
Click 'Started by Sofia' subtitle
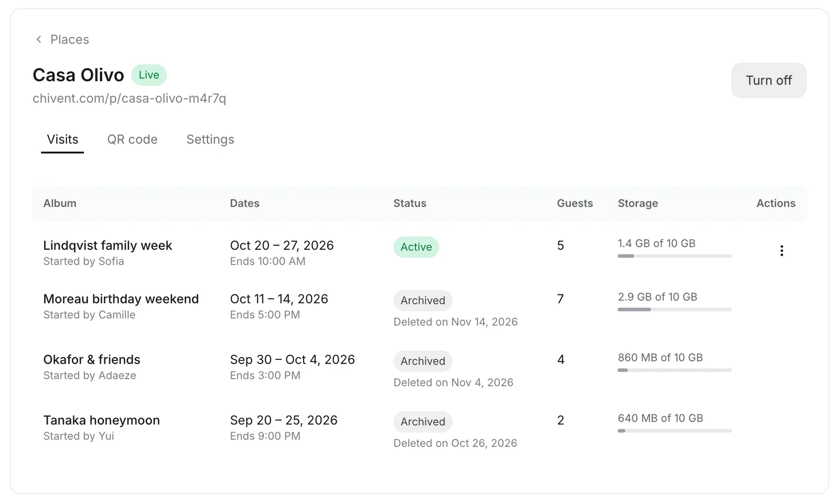(83, 261)
